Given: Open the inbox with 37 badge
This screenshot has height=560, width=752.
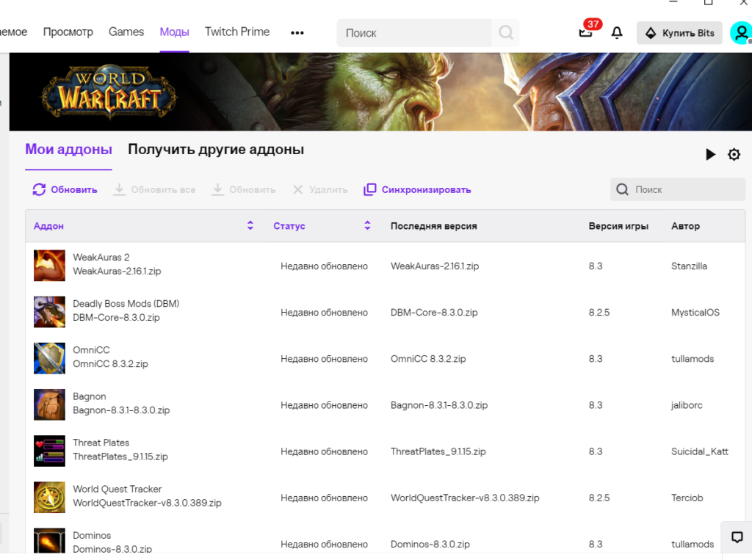Looking at the screenshot, I should click(586, 32).
